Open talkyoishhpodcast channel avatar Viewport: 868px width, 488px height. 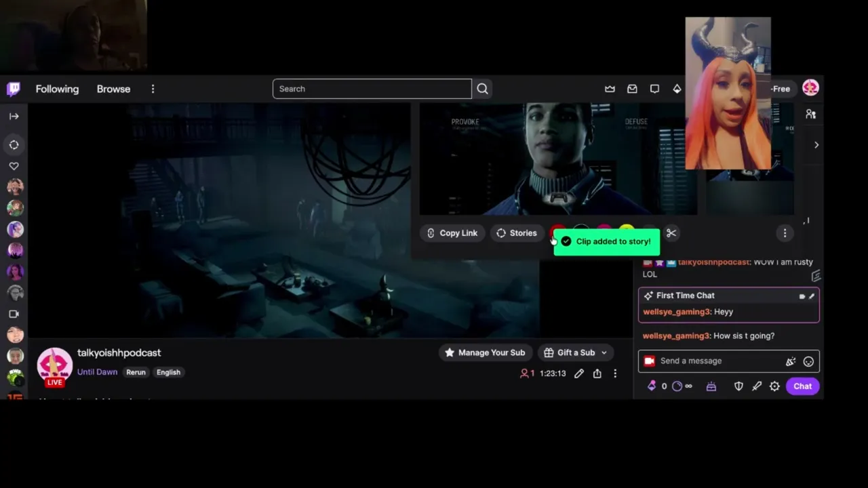54,366
